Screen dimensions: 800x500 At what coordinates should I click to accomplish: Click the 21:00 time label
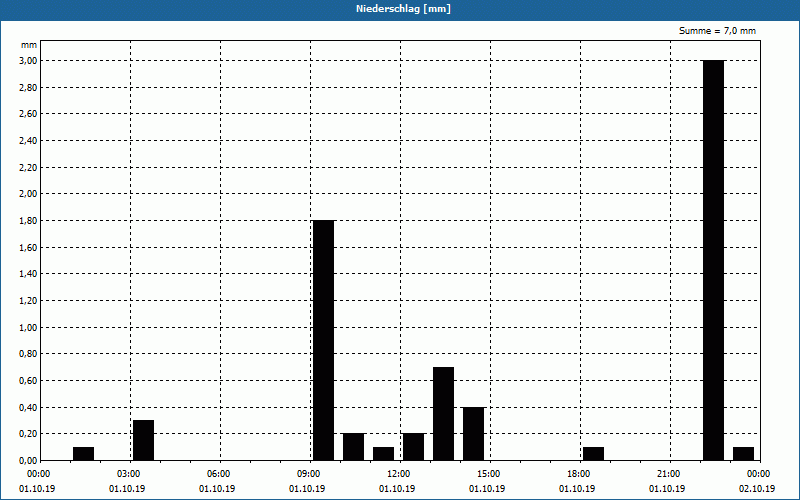coord(670,474)
